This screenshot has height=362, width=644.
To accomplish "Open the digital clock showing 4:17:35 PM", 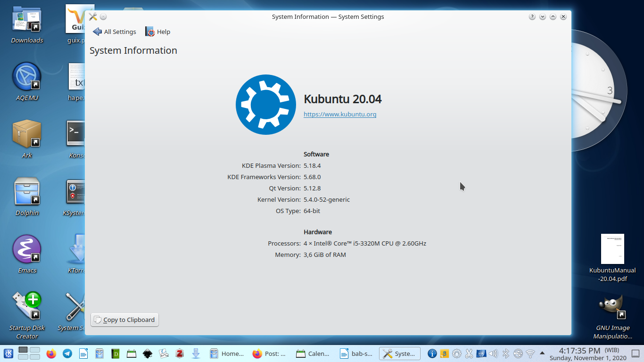I will tap(588, 354).
